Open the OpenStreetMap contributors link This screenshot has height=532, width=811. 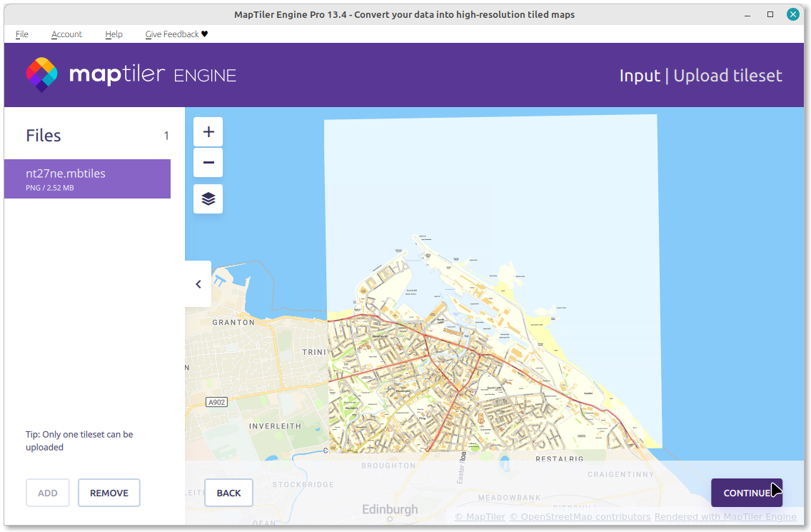(x=580, y=516)
